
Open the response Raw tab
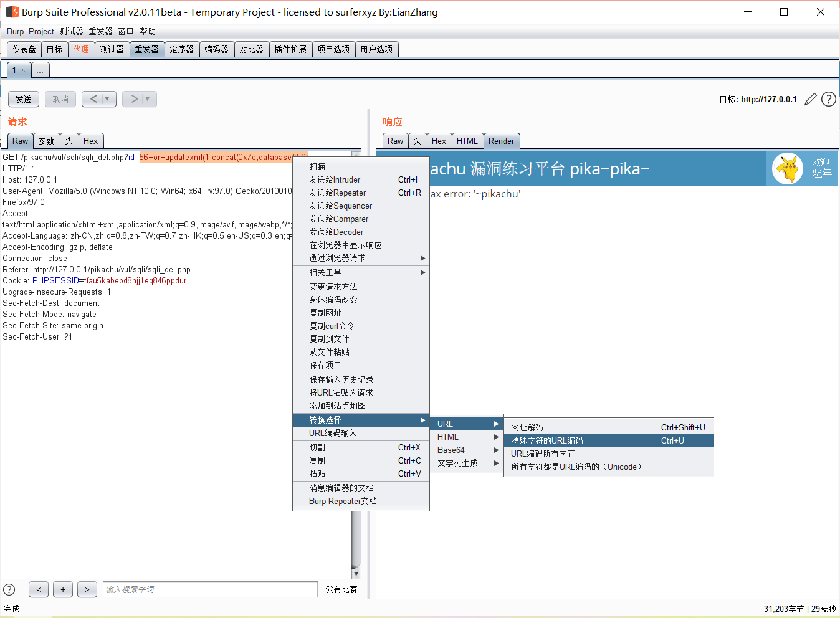point(396,141)
